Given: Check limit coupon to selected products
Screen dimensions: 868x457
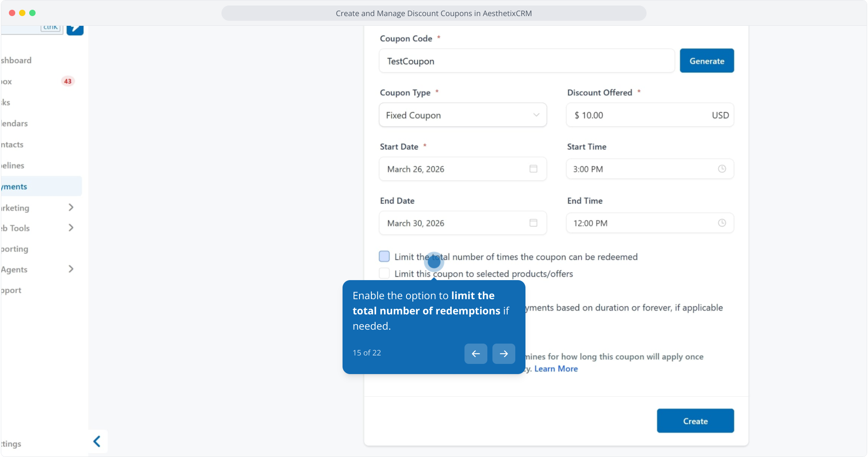Looking at the screenshot, I should [384, 274].
